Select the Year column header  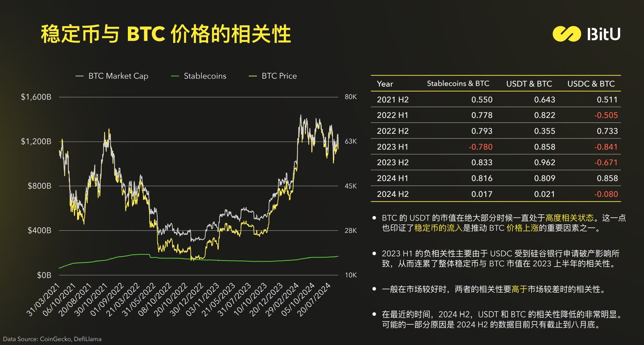(385, 84)
